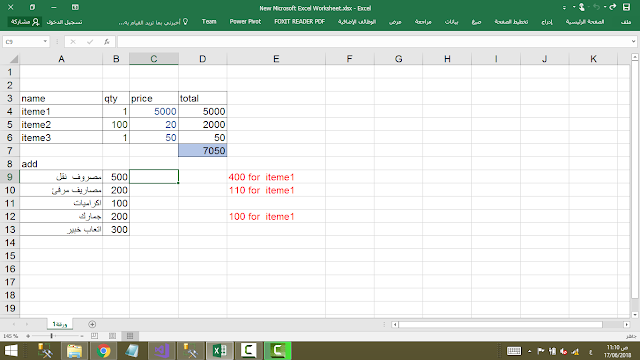
Task: Open the ribbon display options icon
Action: pos(75,7)
